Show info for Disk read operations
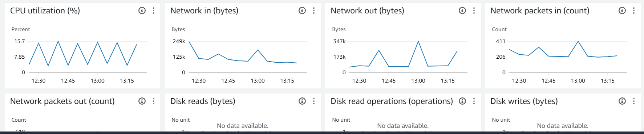The width and height of the screenshot is (644, 134). tap(462, 101)
